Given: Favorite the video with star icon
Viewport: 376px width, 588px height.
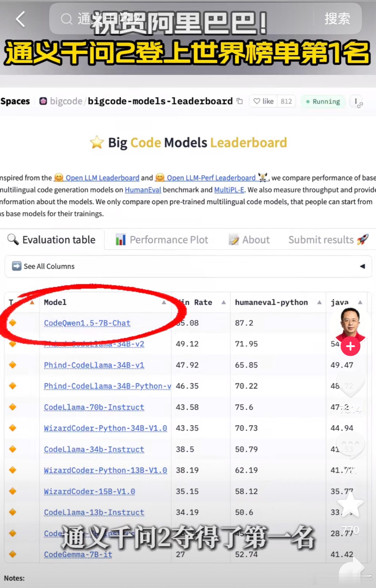Looking at the screenshot, I should [x=351, y=504].
